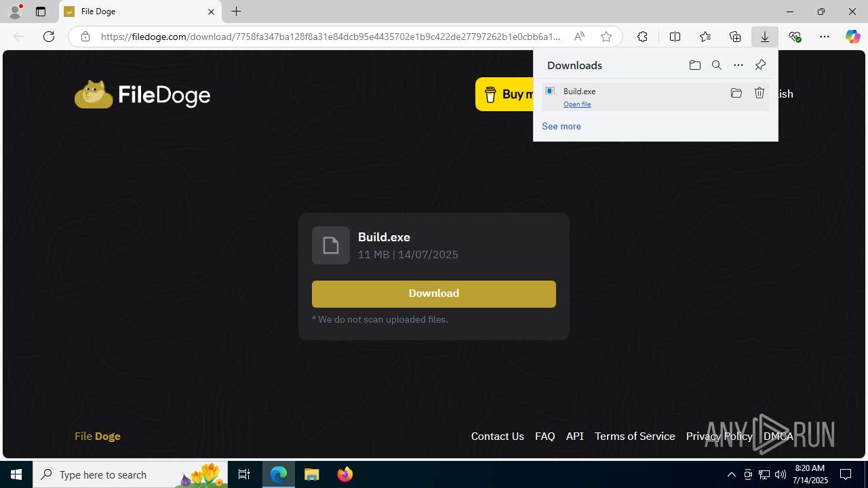View site information lock icon
The image size is (868, 488).
85,37
